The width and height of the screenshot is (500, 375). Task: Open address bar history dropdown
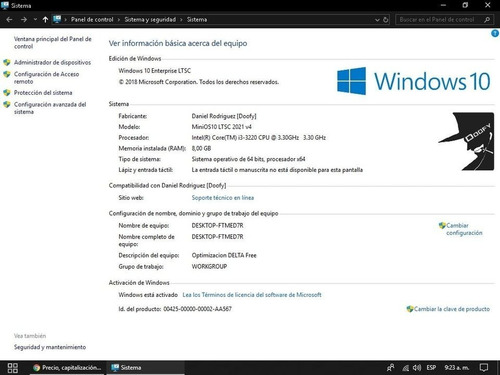point(377,20)
